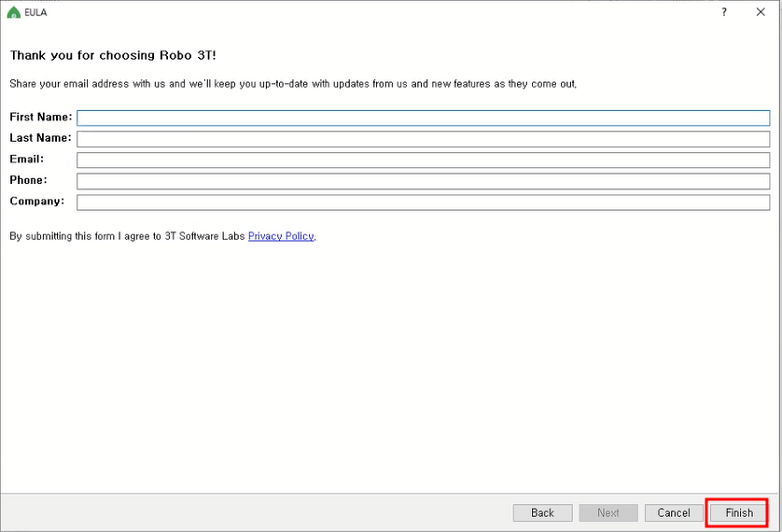Screen dimensions: 782x532
Task: Open the Privacy Policy link
Action: [281, 236]
